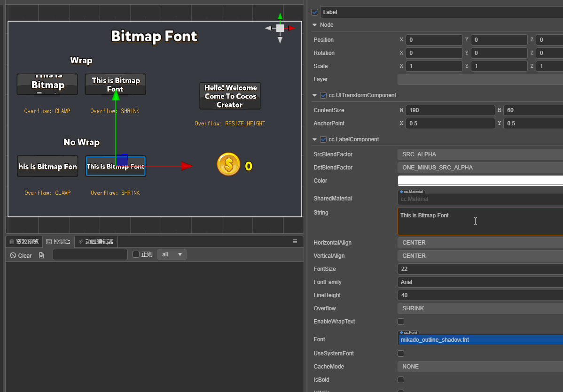The height and width of the screenshot is (392, 563).
Task: Open the Overflow SHRINK dropdown
Action: tap(480, 308)
